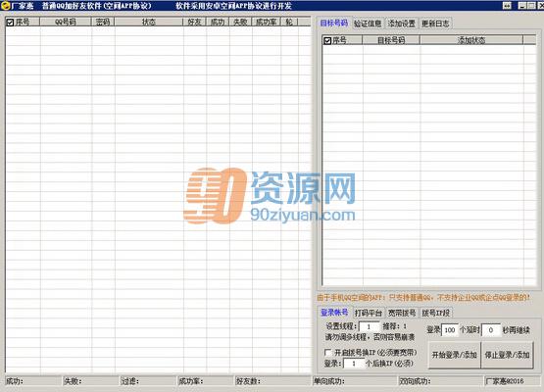Switch to the 验证信息 tab
The image size is (544, 392).
point(368,24)
